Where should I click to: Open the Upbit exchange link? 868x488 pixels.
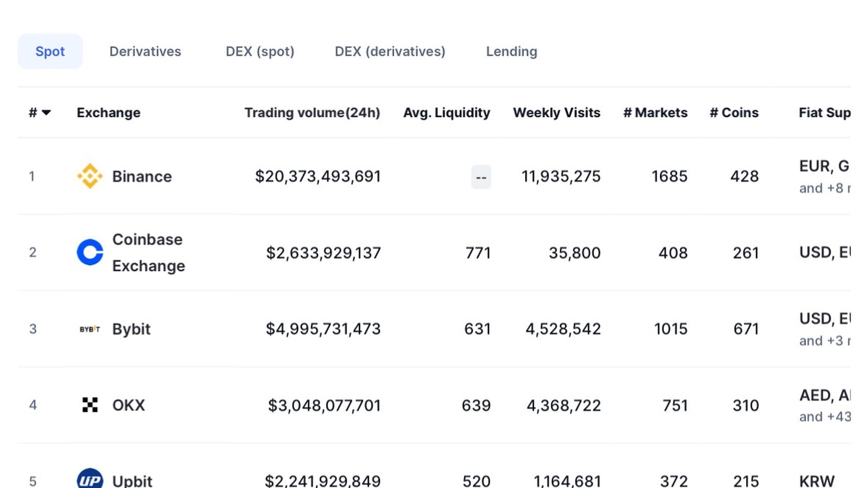[132, 481]
